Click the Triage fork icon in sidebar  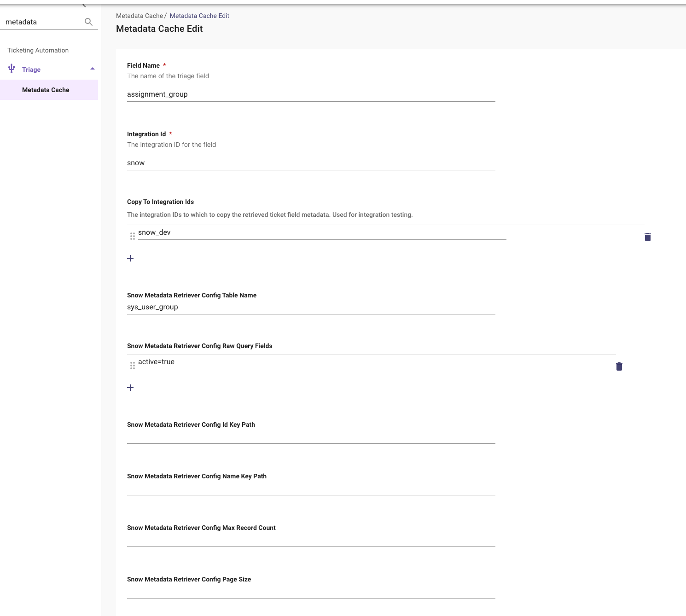pyautogui.click(x=12, y=69)
